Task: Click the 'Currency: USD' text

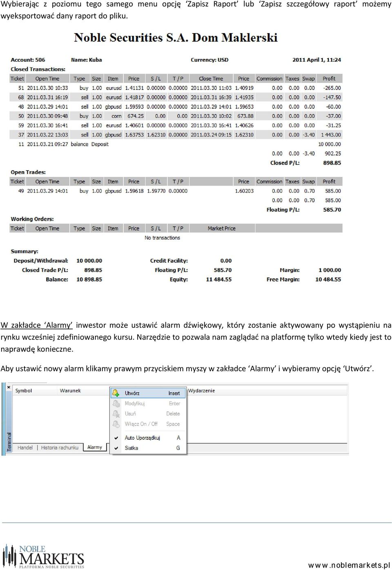Action: point(209,60)
